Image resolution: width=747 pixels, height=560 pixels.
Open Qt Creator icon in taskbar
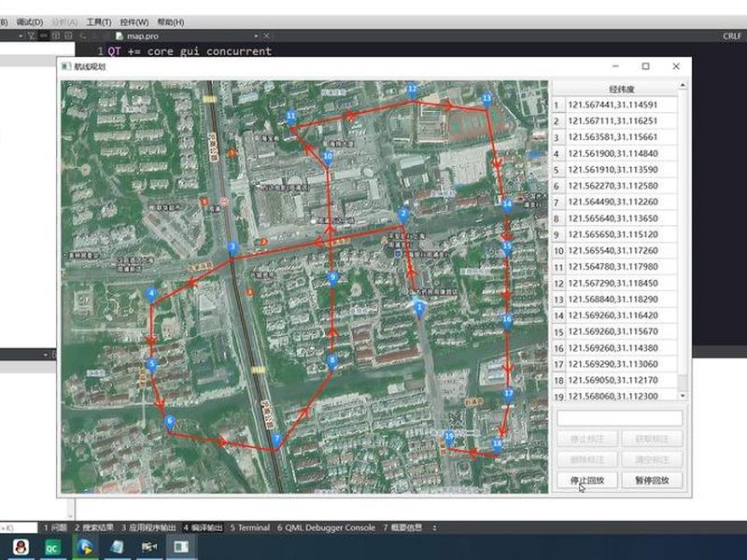tap(51, 548)
